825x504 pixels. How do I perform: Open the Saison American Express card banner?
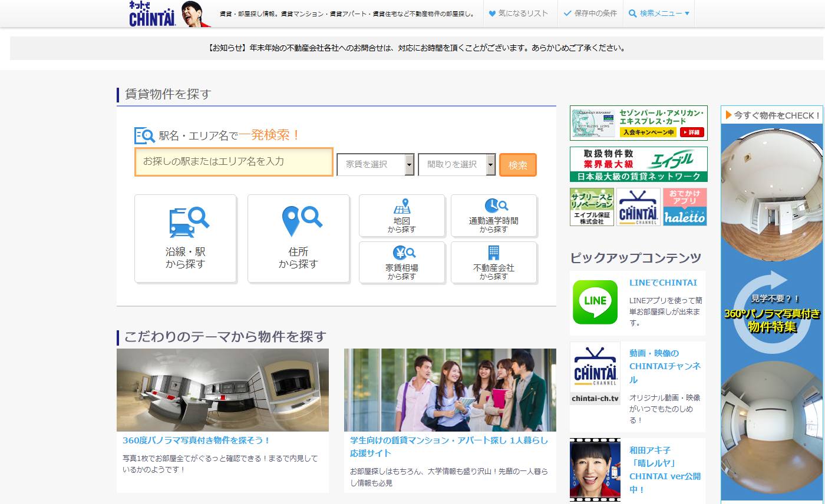(638, 123)
